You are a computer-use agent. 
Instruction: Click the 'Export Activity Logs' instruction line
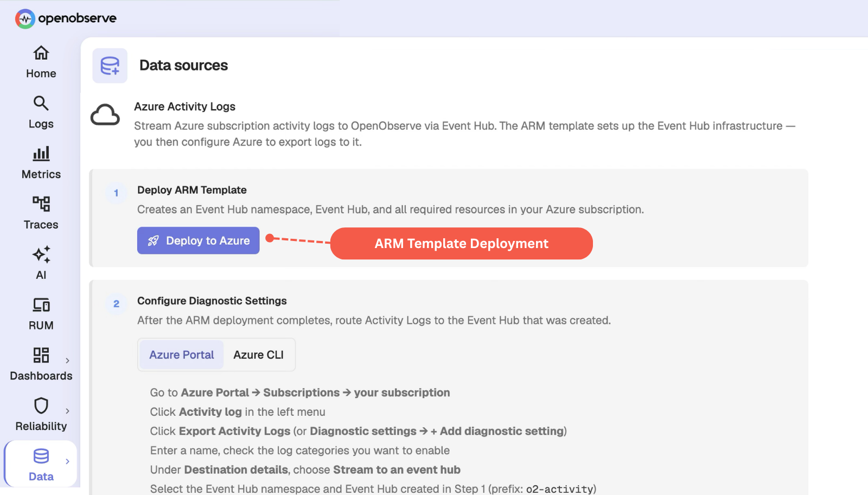tap(359, 431)
